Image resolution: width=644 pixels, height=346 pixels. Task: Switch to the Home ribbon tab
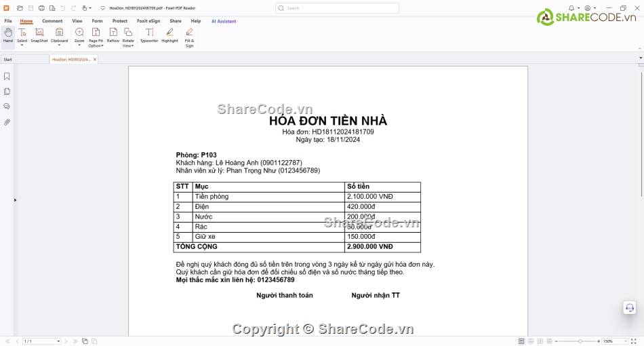pyautogui.click(x=26, y=21)
